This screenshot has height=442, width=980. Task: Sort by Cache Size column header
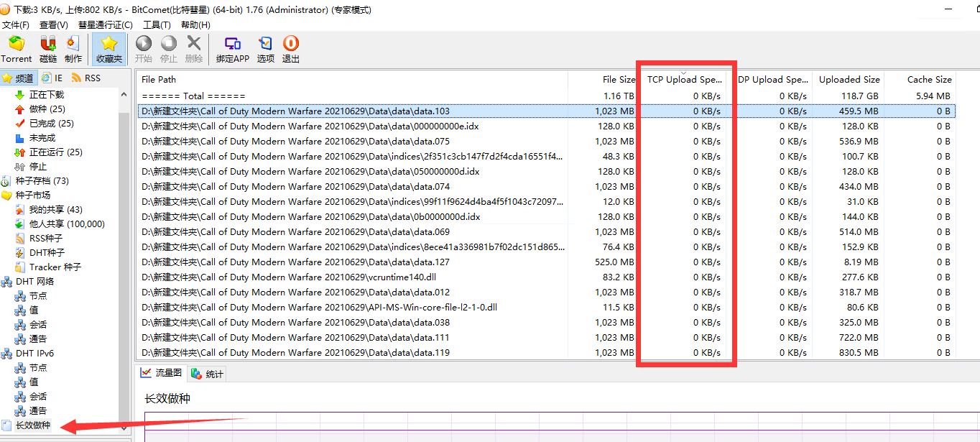tap(920, 80)
